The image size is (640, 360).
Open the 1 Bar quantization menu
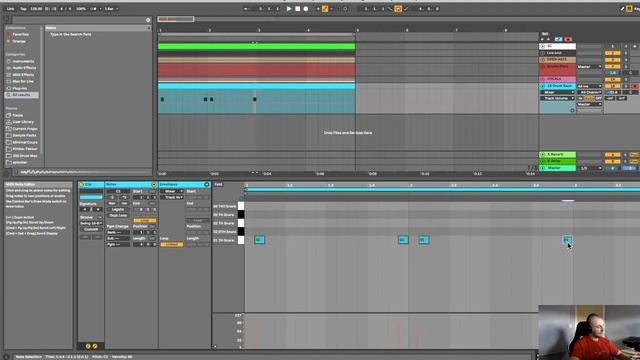(x=111, y=9)
